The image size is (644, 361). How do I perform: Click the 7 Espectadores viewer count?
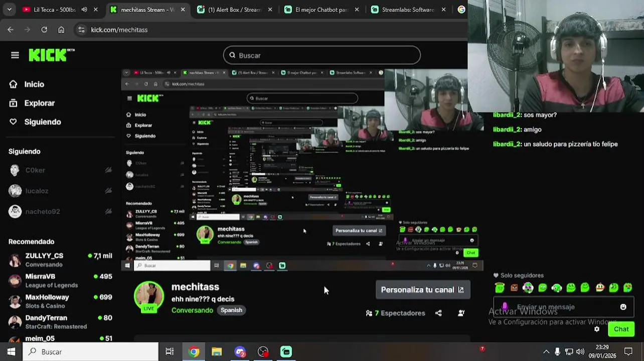point(400,313)
